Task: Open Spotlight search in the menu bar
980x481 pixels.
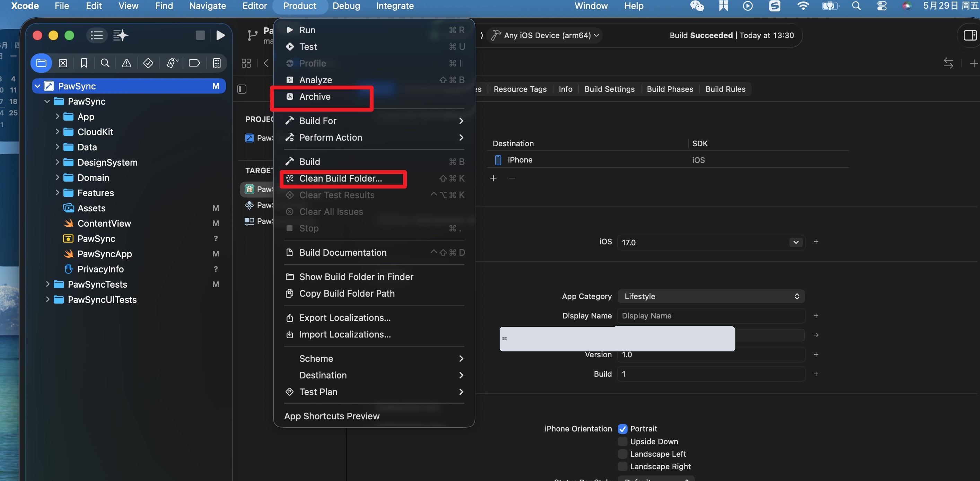Action: (x=856, y=6)
